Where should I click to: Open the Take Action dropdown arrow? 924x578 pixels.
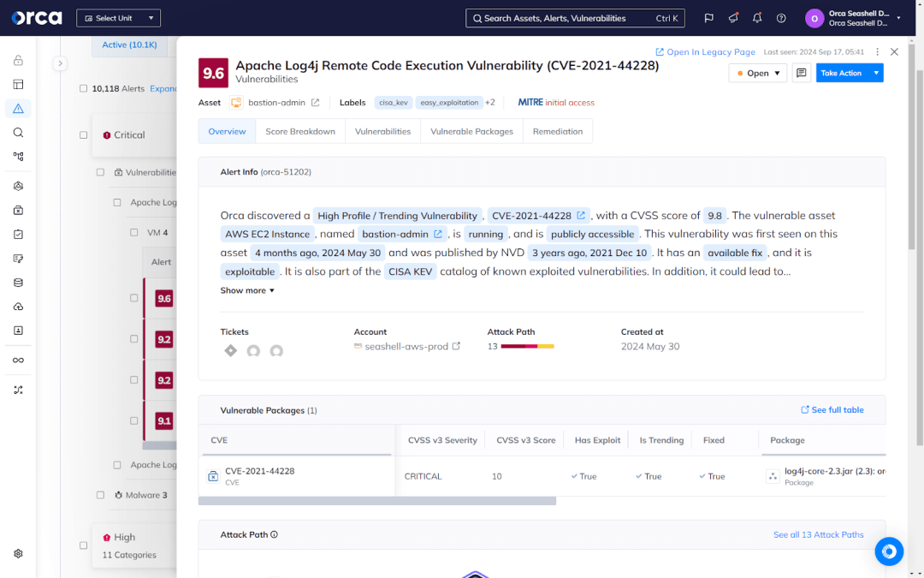click(876, 73)
